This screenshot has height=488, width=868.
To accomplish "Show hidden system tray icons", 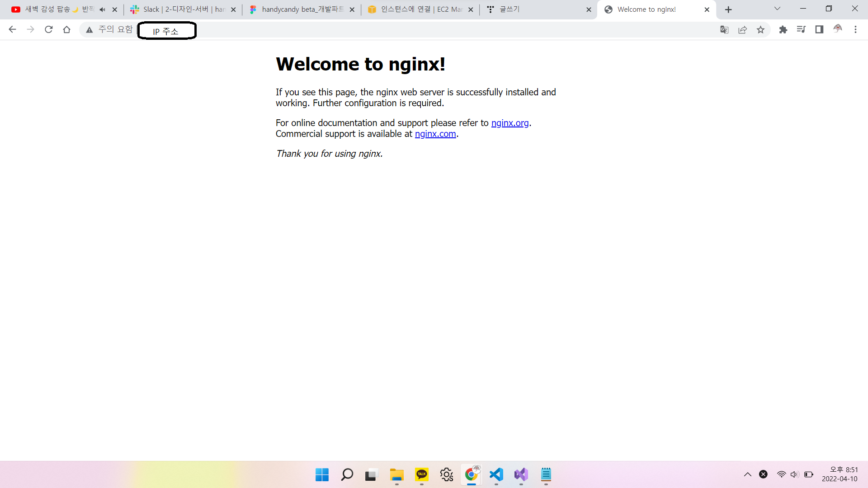I will tap(748, 474).
